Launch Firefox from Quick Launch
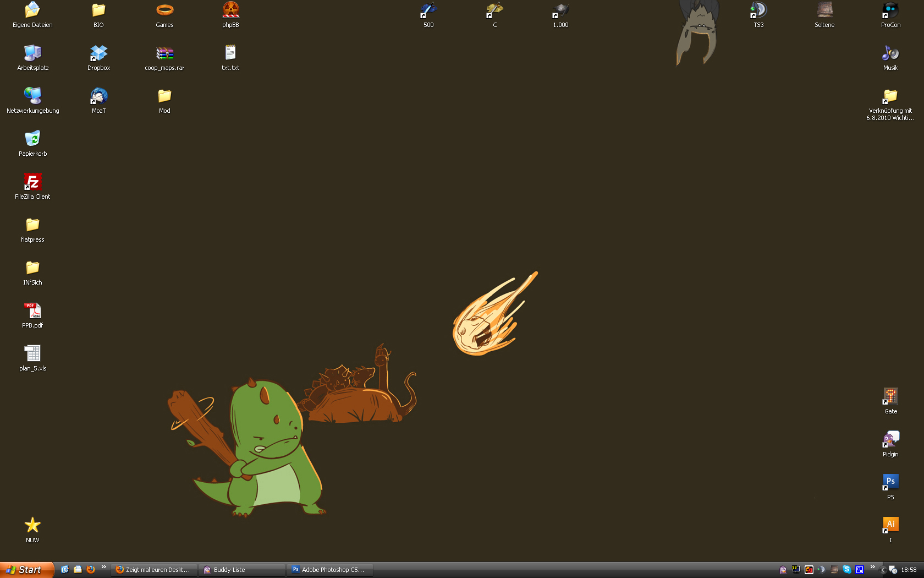 [x=91, y=570]
